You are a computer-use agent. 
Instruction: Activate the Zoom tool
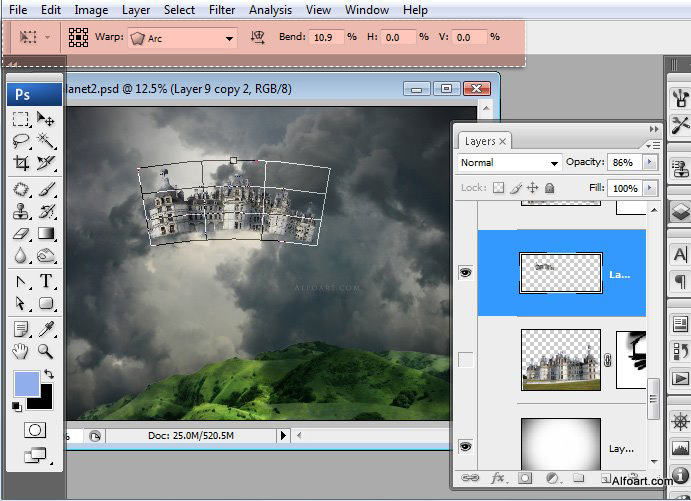coord(46,350)
